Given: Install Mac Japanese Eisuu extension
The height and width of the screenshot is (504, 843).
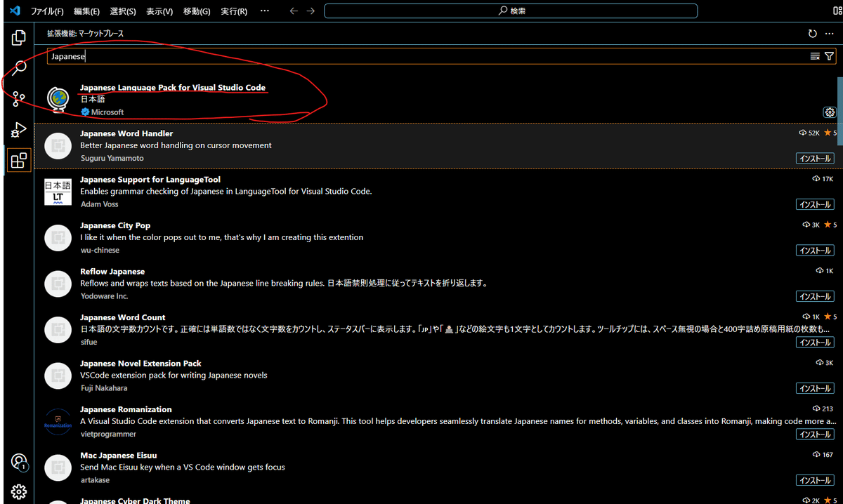Looking at the screenshot, I should 815,480.
